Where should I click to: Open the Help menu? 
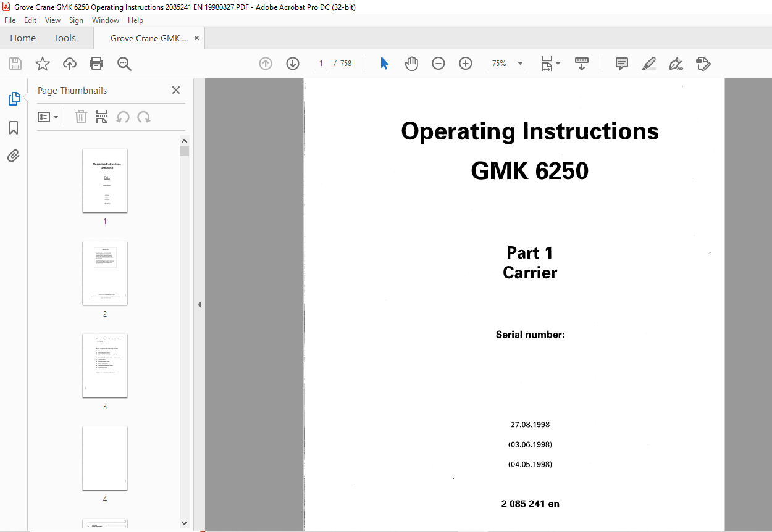pos(135,20)
